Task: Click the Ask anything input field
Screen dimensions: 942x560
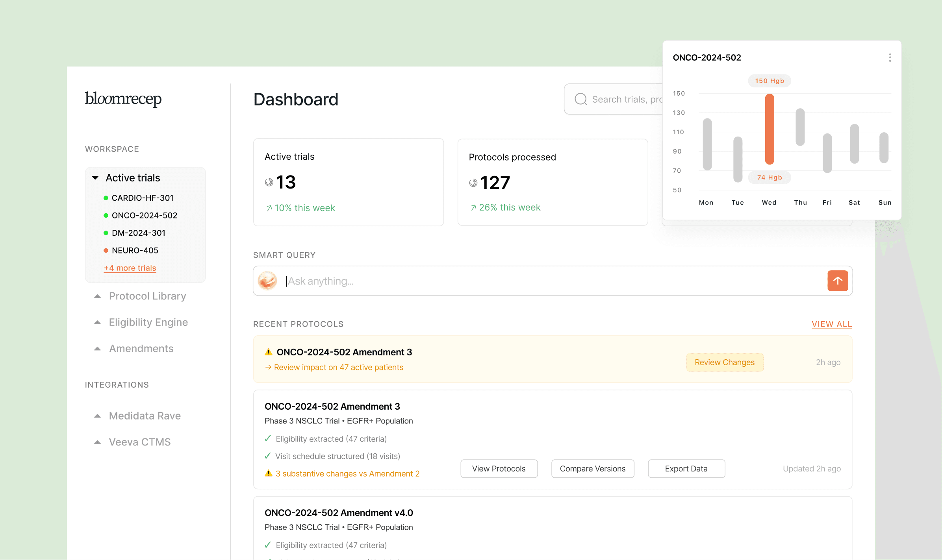Action: tap(551, 281)
